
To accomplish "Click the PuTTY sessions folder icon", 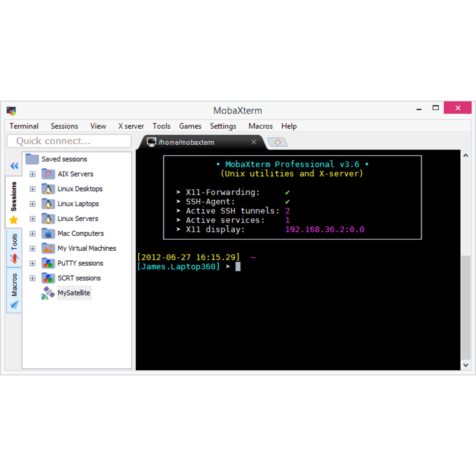I will 48,263.
